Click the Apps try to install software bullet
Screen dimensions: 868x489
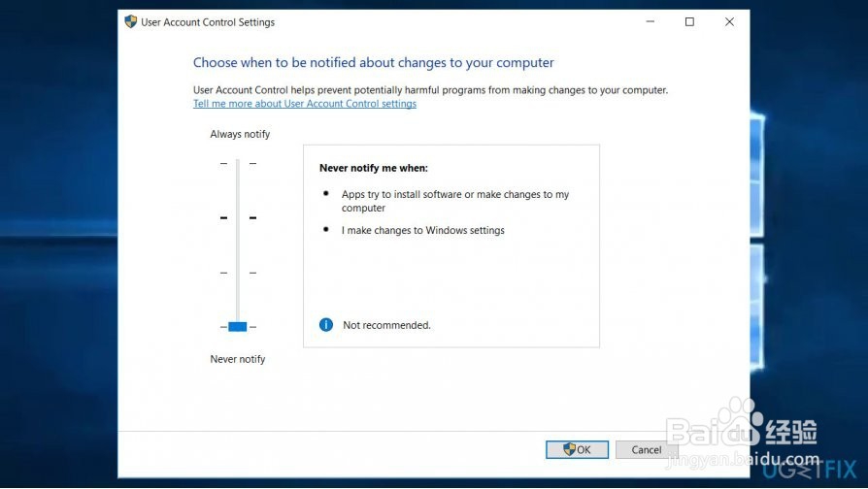pyautogui.click(x=454, y=201)
